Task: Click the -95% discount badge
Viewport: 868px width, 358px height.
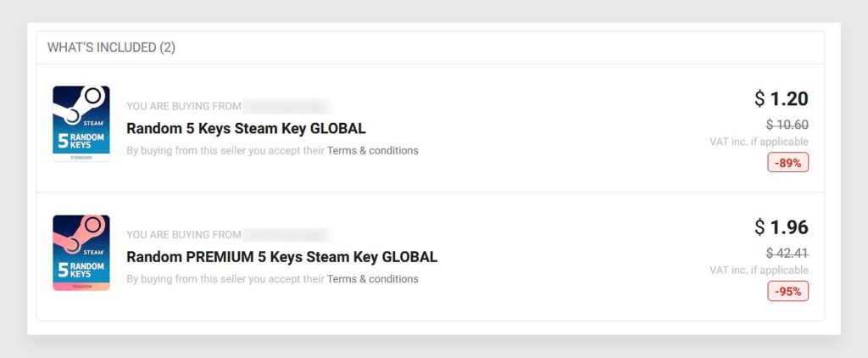Action: (x=787, y=291)
